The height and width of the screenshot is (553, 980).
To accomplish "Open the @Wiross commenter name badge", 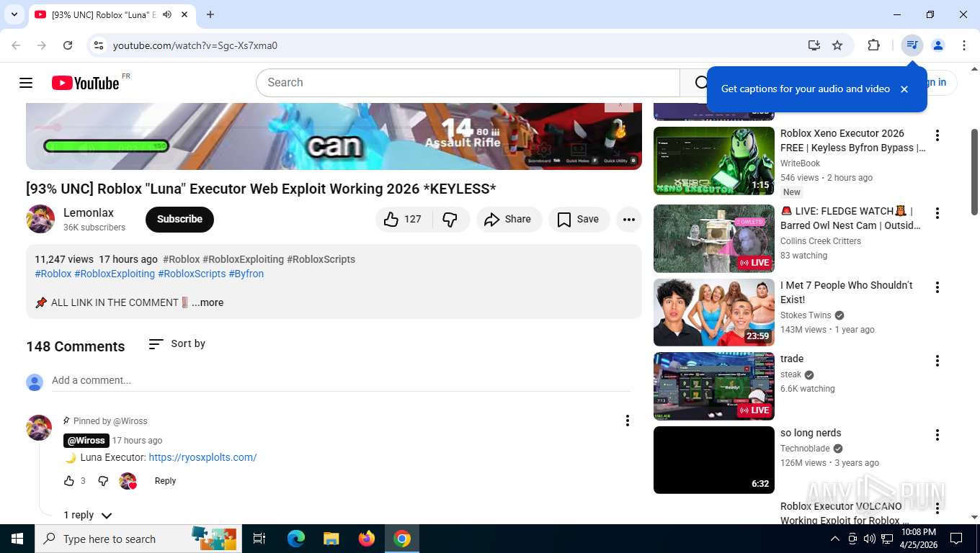I will (86, 441).
